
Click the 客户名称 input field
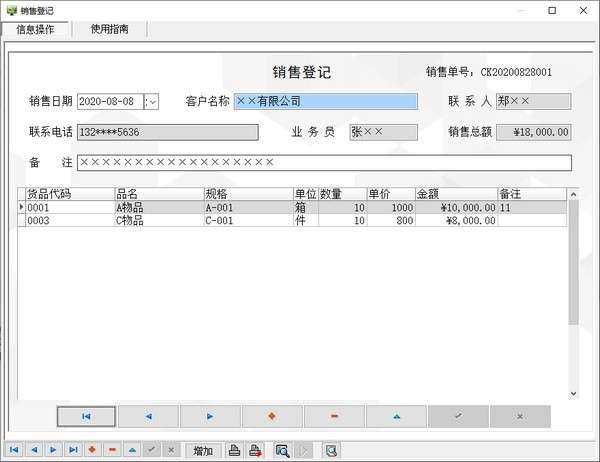click(325, 101)
